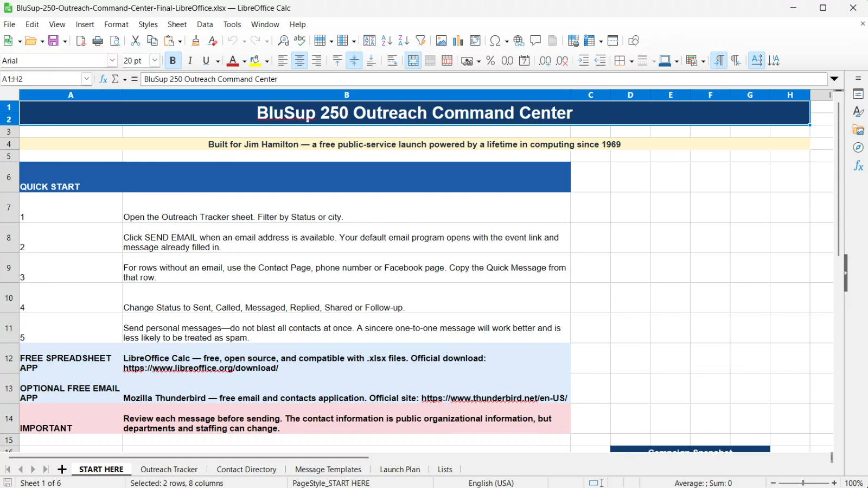Click the Print icon
Screen dimensions: 868x488
tap(98, 41)
